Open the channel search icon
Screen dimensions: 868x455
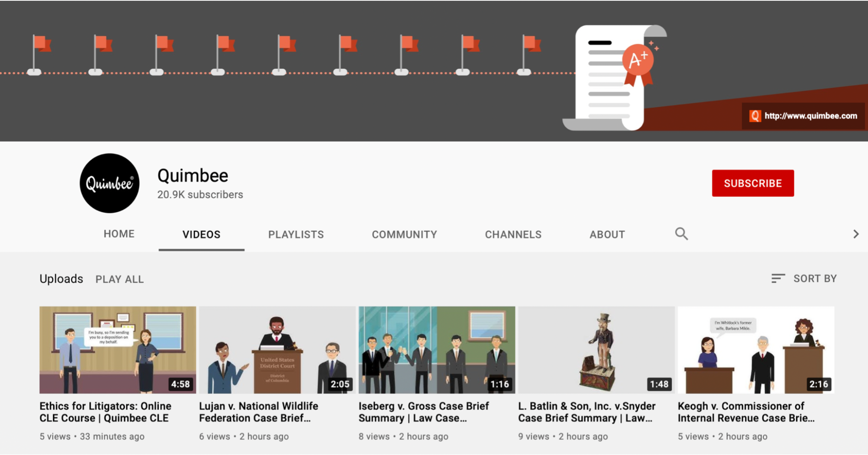coord(681,234)
